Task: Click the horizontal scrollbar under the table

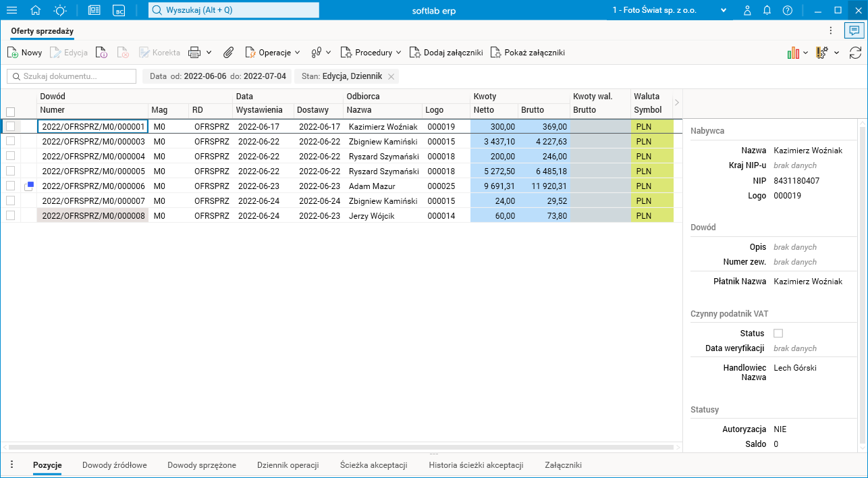Action: [341, 447]
